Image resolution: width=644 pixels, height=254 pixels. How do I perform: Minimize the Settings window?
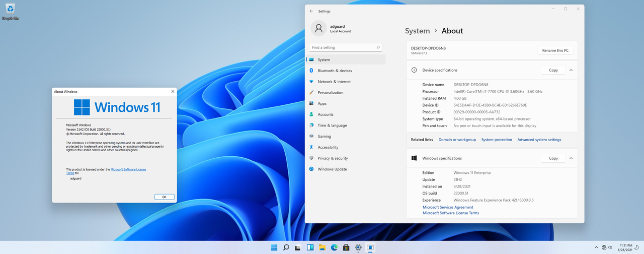click(552, 9)
